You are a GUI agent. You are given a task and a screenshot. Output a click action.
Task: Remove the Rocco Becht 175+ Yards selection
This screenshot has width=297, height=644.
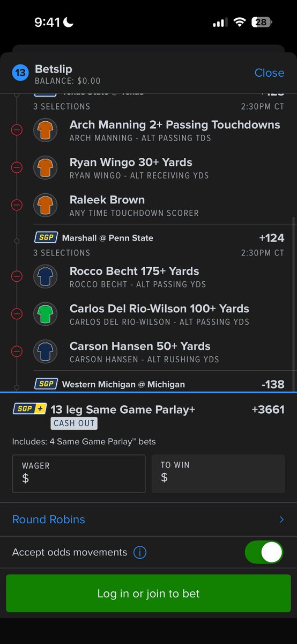click(x=17, y=276)
